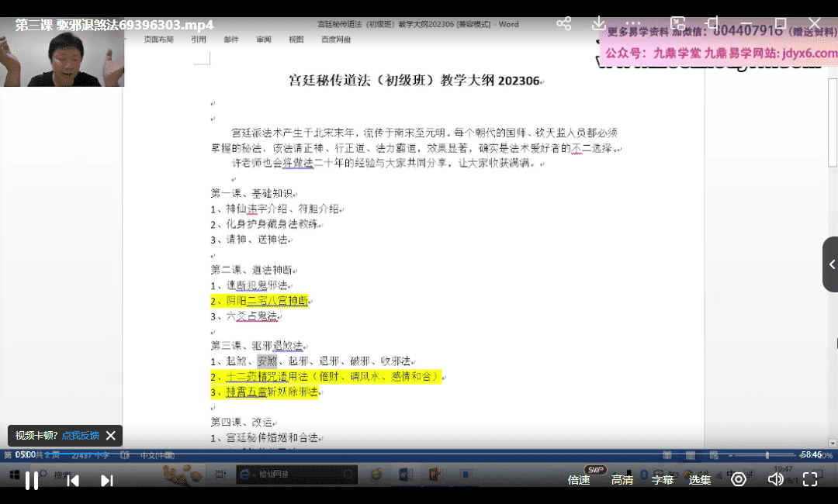Open the 高清 video quality menu

pos(622,480)
